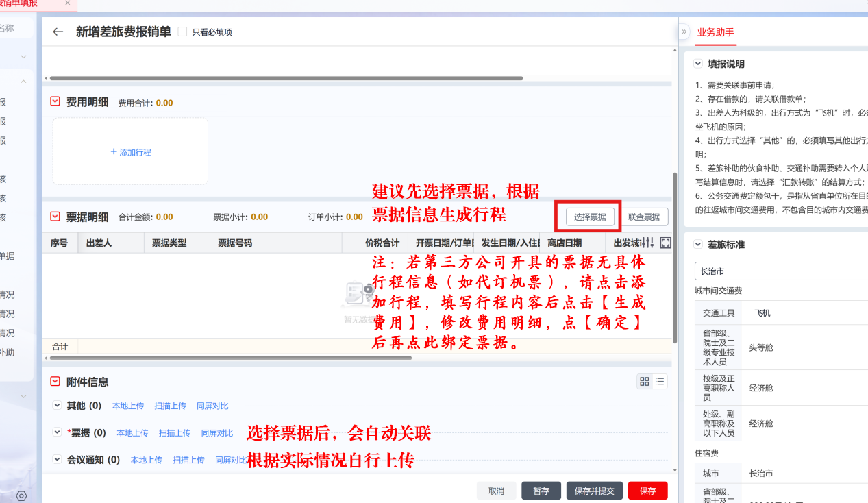Image resolution: width=868 pixels, height=503 pixels.
Task: Collapse the 附件信息 section
Action: [55, 382]
